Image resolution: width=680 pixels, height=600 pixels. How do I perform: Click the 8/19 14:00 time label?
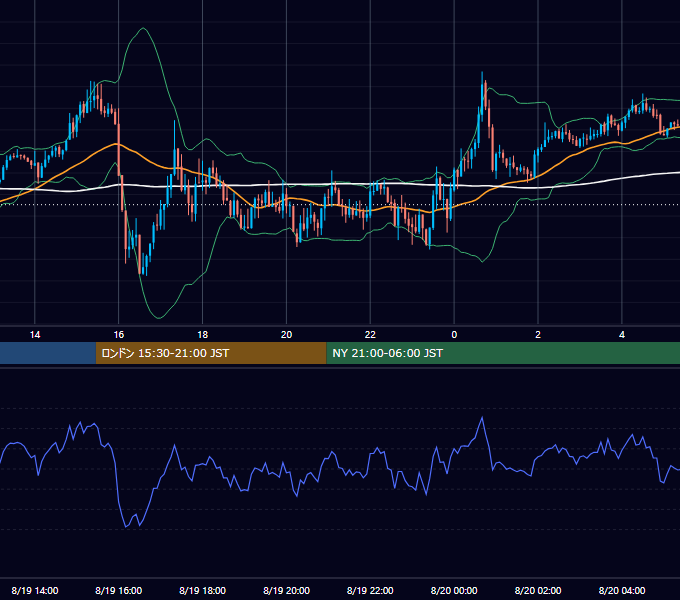point(35,590)
